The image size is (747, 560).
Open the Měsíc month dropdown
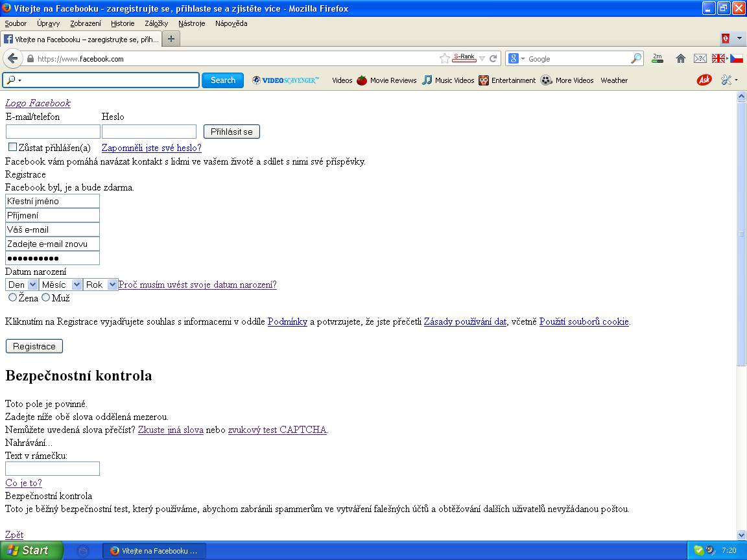[60, 285]
